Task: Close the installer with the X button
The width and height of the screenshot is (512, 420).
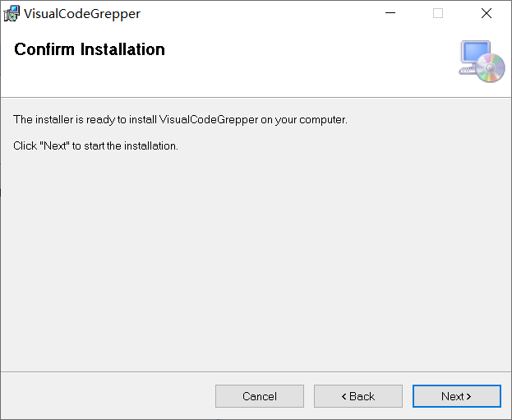Action: pos(486,13)
